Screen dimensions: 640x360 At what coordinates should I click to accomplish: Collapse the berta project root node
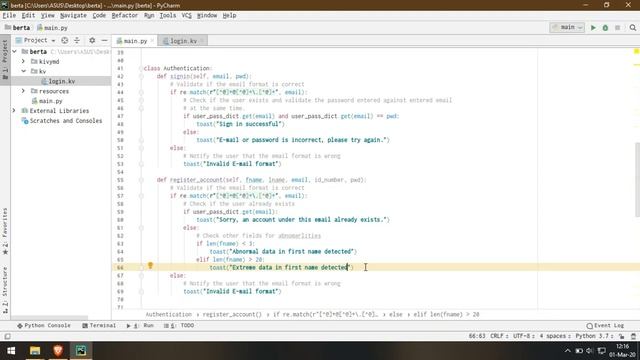[15, 51]
